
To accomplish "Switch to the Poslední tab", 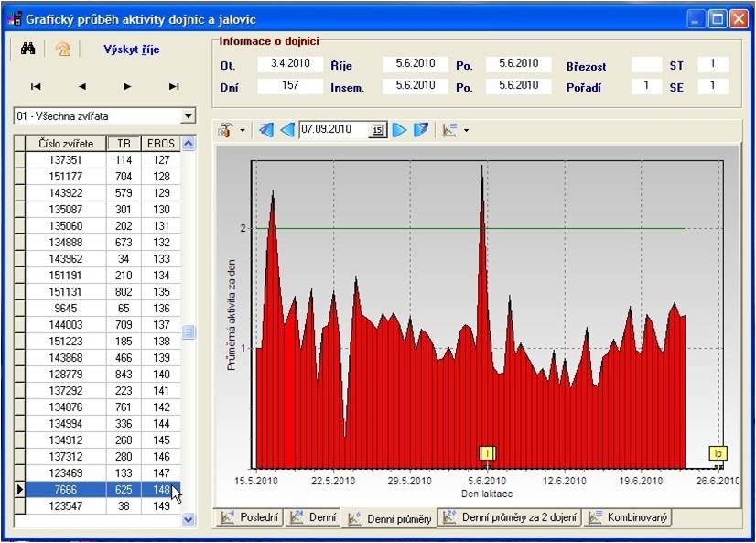I will [249, 517].
